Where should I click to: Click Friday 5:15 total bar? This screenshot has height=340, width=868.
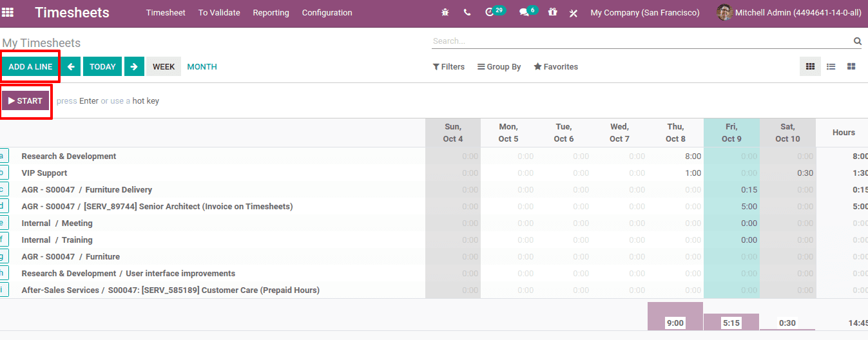(731, 322)
